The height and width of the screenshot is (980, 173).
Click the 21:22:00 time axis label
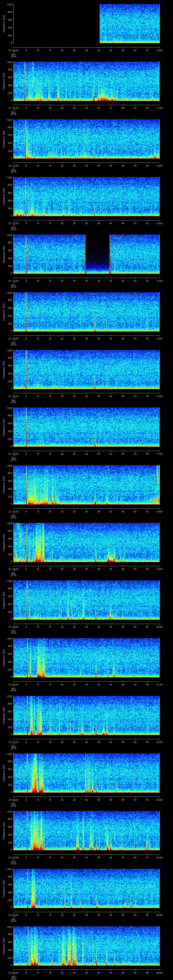click(x=13, y=800)
